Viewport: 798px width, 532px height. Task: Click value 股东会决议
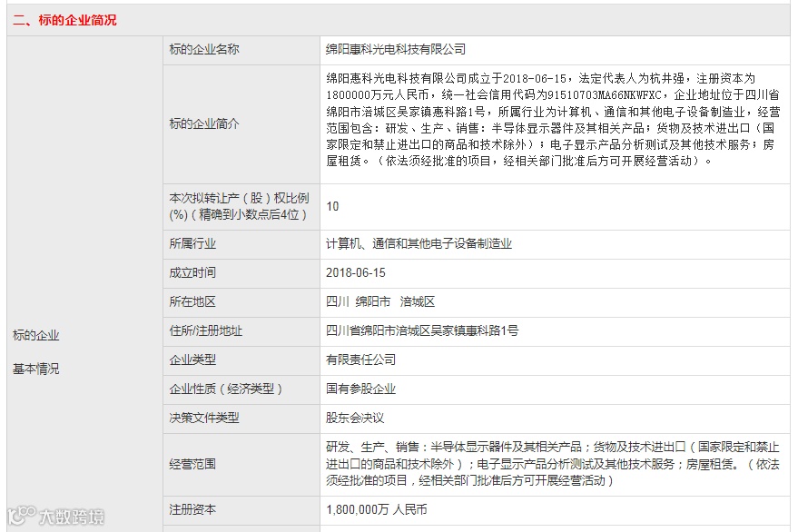coord(355,418)
